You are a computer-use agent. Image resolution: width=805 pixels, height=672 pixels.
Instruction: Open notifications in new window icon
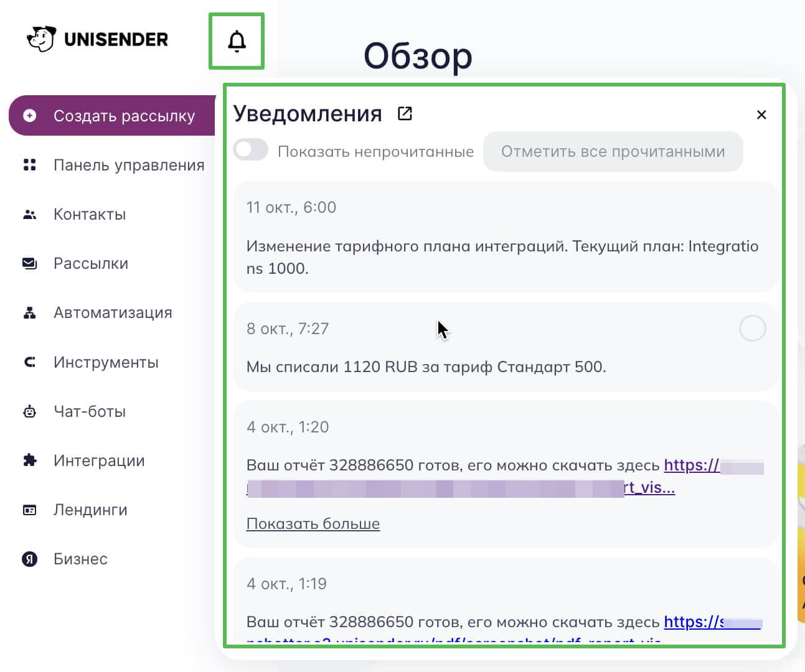click(x=405, y=114)
